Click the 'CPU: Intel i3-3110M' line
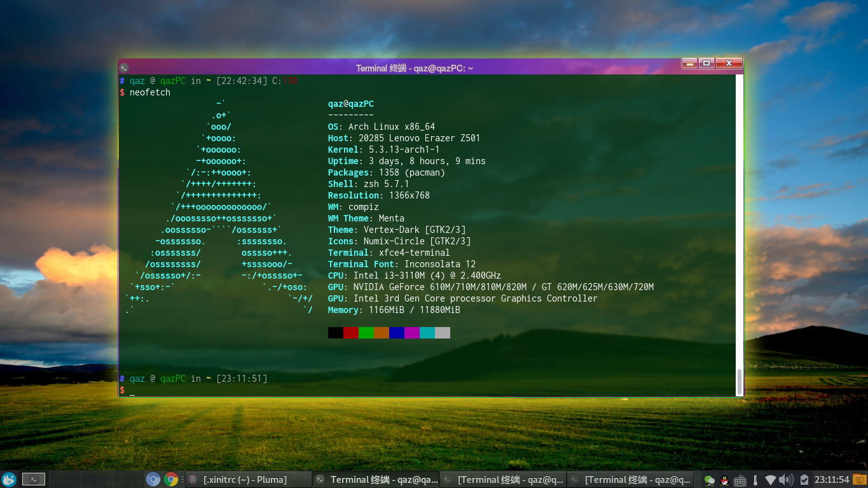The height and width of the screenshot is (488, 868). coord(415,275)
